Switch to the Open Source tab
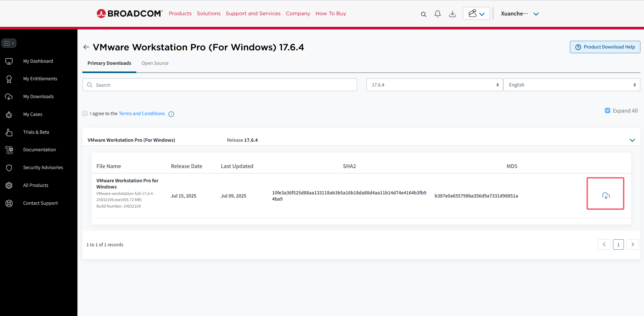The height and width of the screenshot is (316, 644). tap(155, 63)
